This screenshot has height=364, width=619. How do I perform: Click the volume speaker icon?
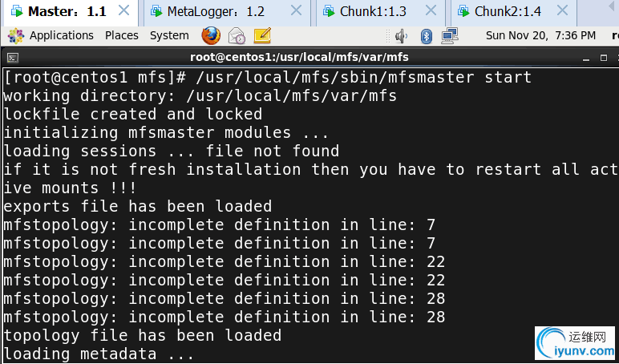(x=402, y=36)
